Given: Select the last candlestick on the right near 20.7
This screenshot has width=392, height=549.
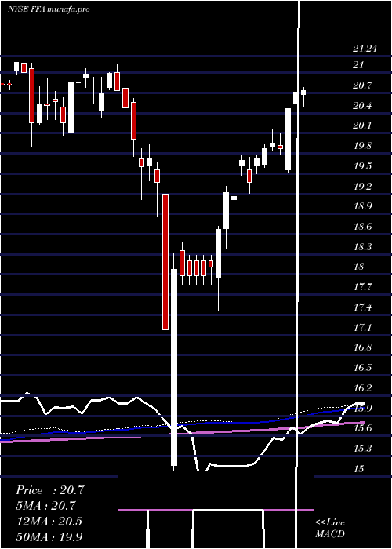Looking at the screenshot, I should coord(303,93).
